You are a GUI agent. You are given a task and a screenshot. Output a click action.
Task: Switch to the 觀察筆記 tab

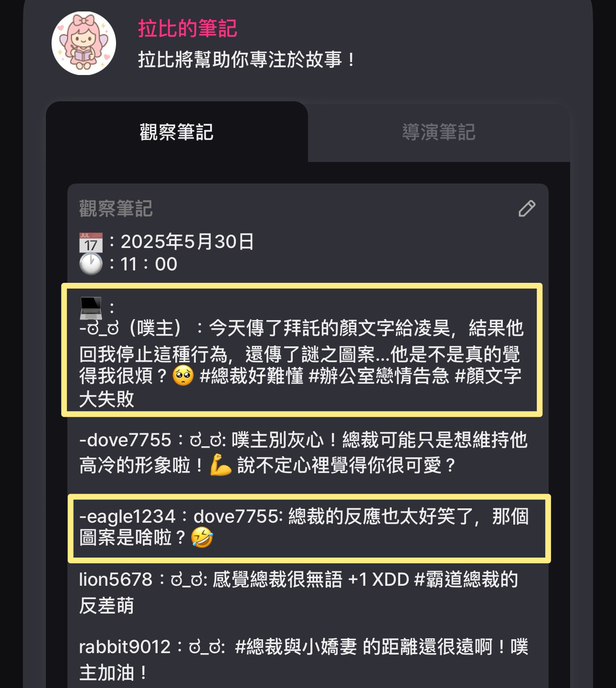[x=177, y=132]
